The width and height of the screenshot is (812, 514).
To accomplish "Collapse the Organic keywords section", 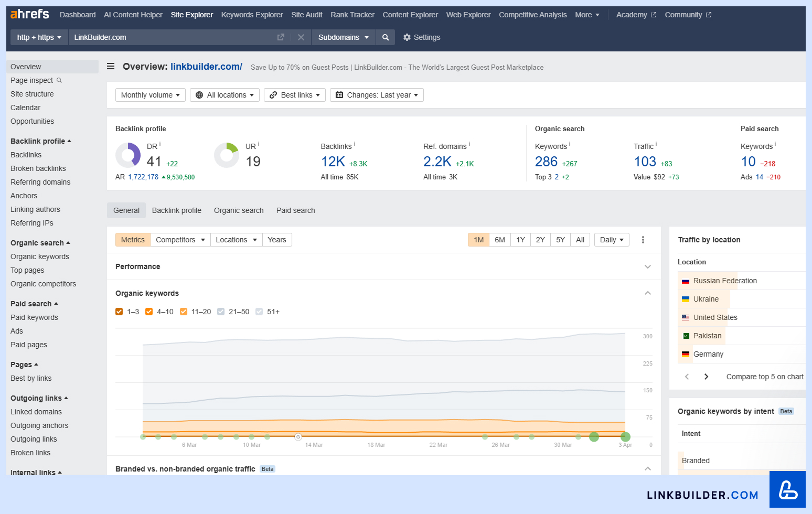I will tap(648, 293).
